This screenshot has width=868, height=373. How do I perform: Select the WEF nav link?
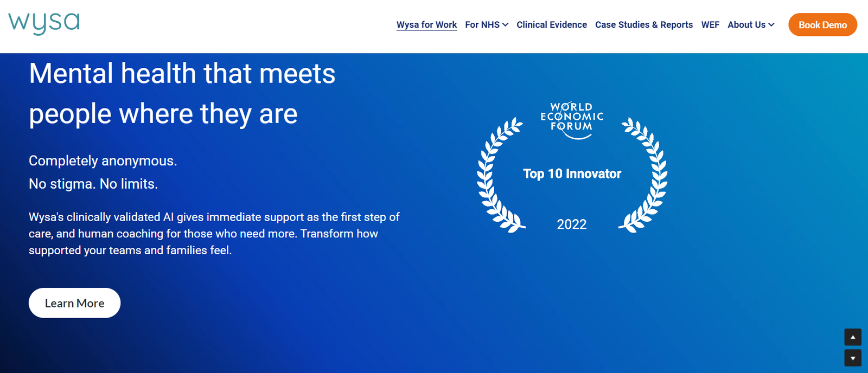coord(710,25)
